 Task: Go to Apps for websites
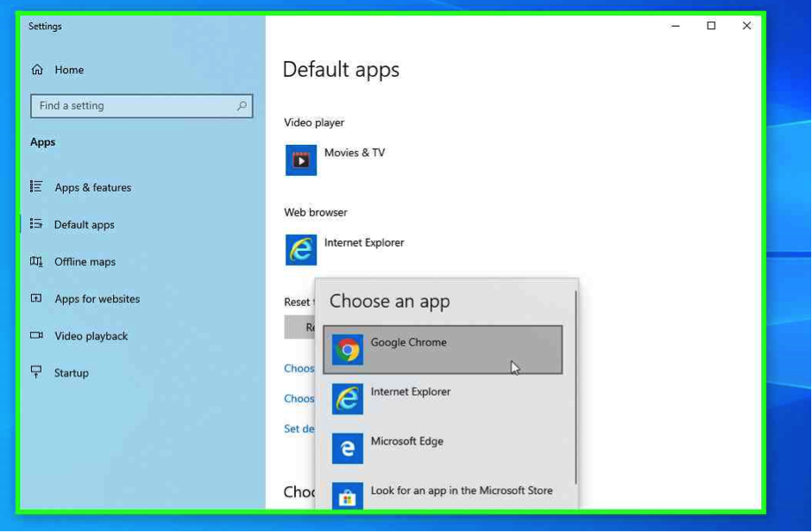(x=97, y=298)
